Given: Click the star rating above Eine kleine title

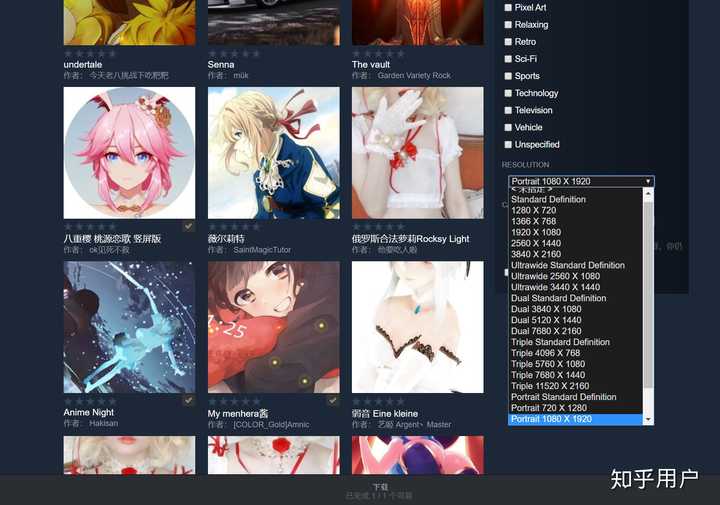Looking at the screenshot, I should coord(378,402).
